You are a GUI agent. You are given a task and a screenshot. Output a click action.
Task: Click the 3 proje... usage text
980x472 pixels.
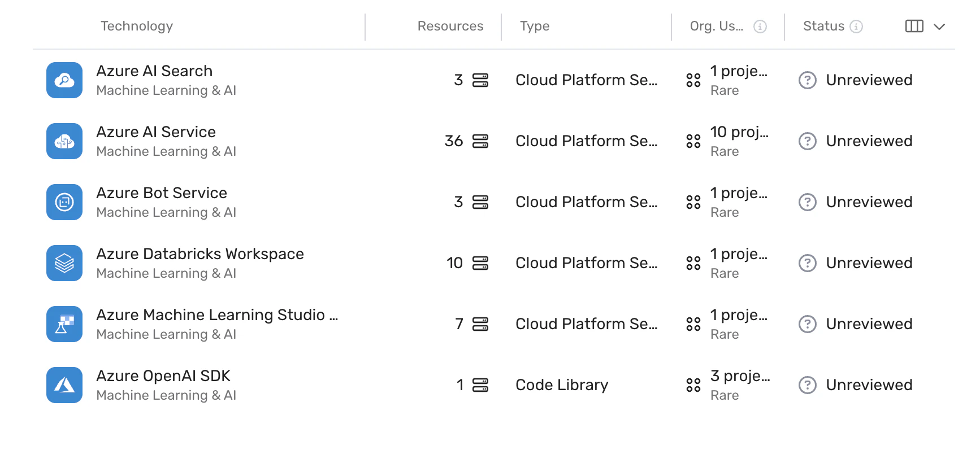click(x=740, y=376)
